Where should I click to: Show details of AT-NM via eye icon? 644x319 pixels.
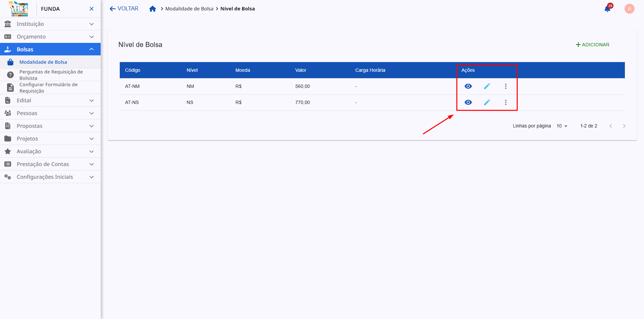point(468,86)
